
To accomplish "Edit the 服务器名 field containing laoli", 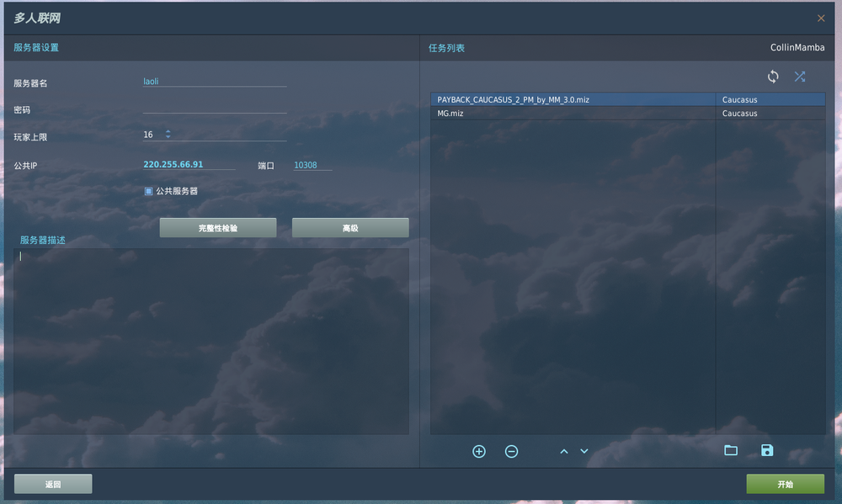I will [x=215, y=81].
